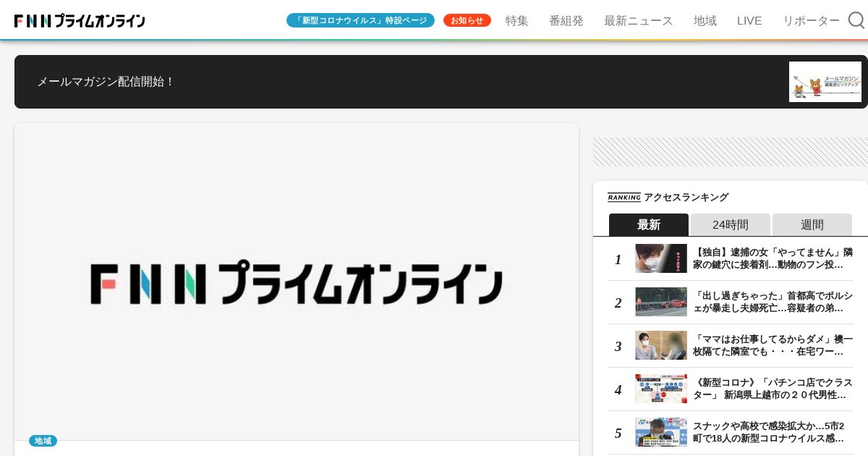Open ranking article 「出し過ぎちゃった」首都高でポルシェ

tap(773, 302)
